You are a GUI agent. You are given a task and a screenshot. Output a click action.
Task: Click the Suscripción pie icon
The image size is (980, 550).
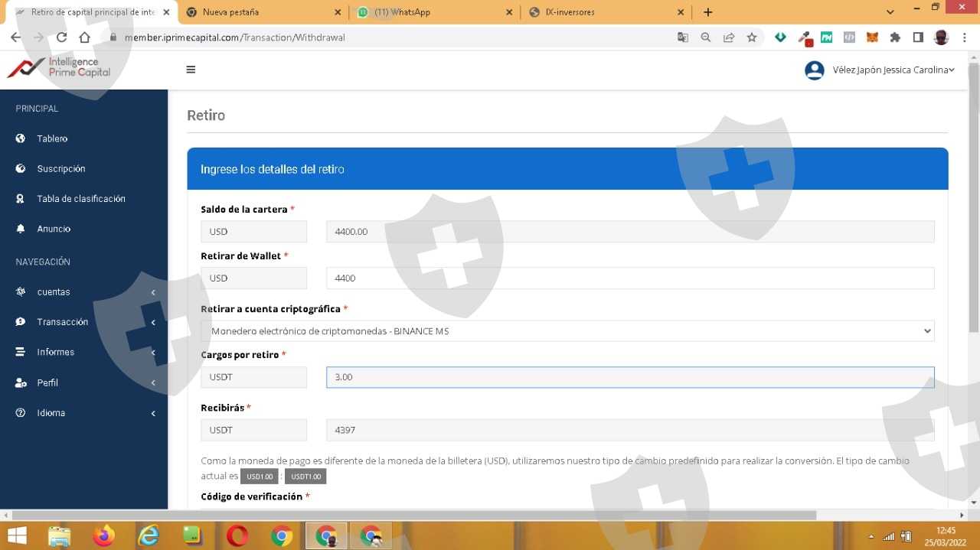click(21, 168)
